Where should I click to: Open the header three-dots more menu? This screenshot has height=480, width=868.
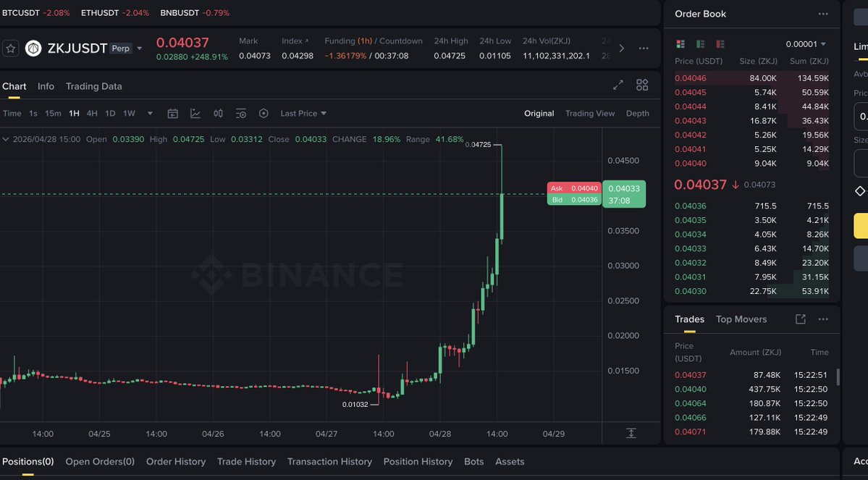(x=644, y=49)
